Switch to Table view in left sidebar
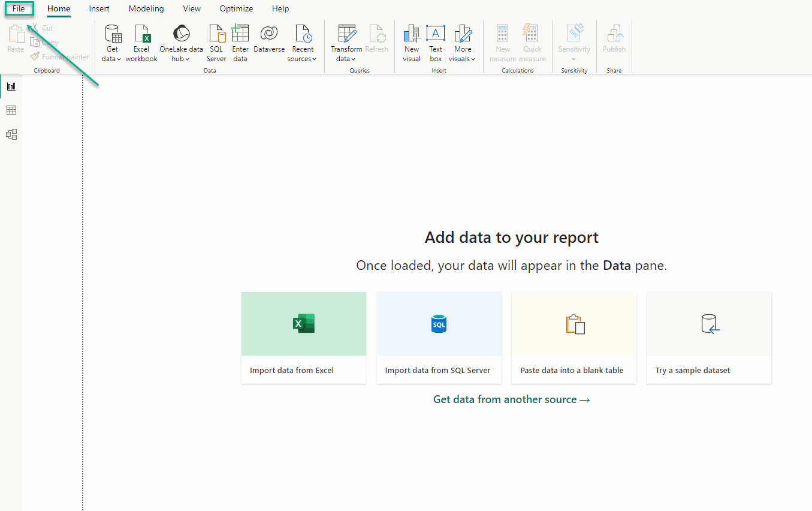This screenshot has width=812, height=511. tap(11, 110)
